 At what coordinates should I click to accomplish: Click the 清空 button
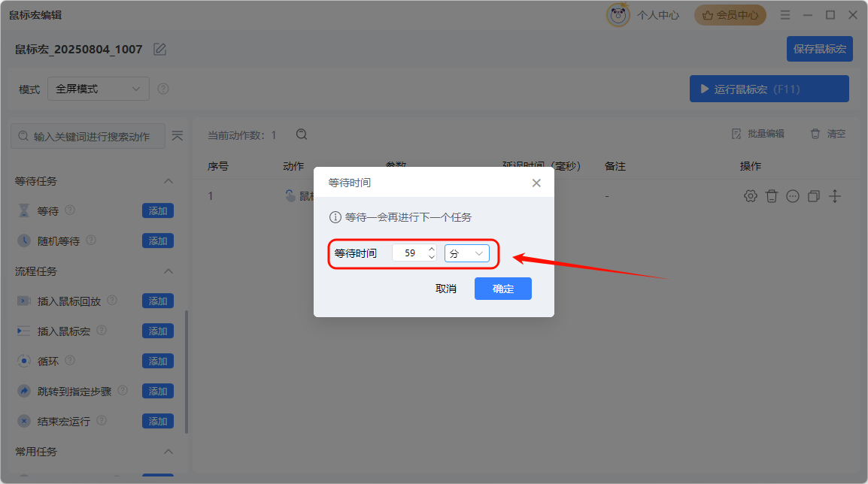coord(828,134)
